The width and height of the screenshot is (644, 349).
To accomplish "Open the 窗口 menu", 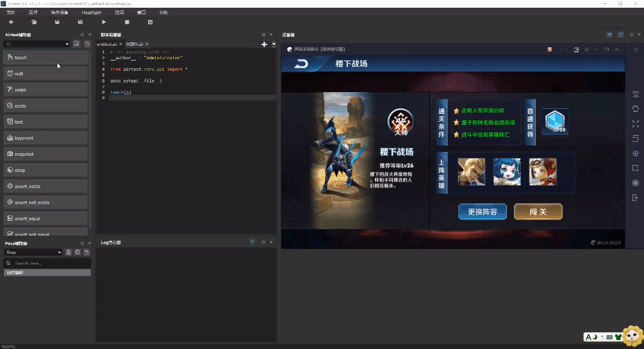I will 141,12.
